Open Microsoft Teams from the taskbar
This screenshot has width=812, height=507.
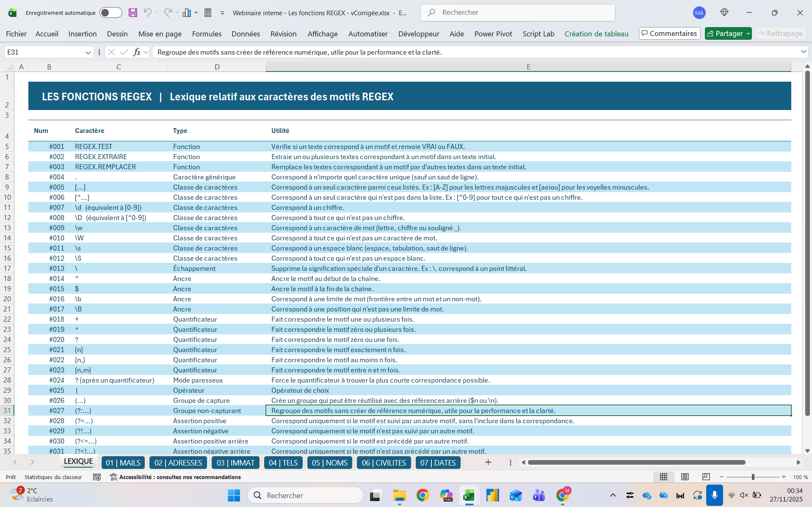[x=539, y=495]
